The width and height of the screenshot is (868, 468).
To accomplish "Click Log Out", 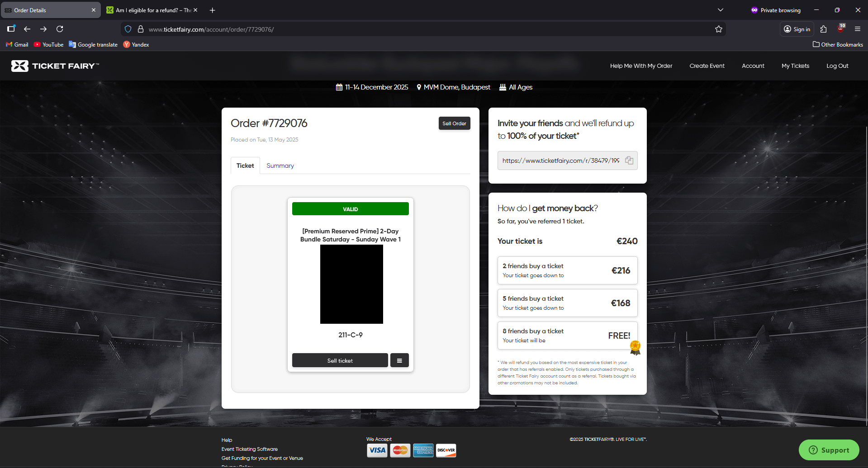I will tap(837, 66).
